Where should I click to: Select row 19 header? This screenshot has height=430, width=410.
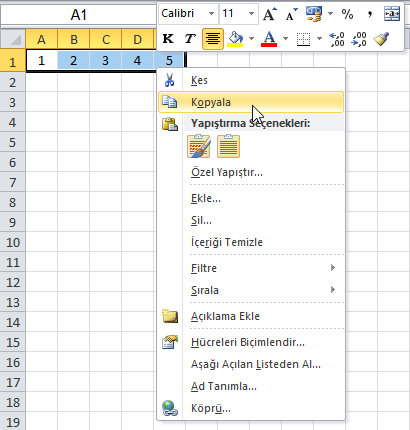(x=13, y=422)
